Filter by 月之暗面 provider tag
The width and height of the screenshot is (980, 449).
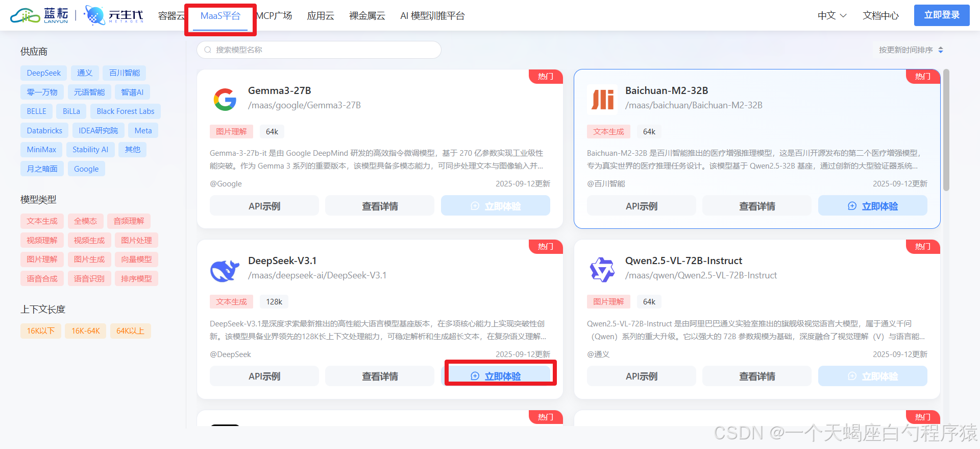click(x=42, y=169)
